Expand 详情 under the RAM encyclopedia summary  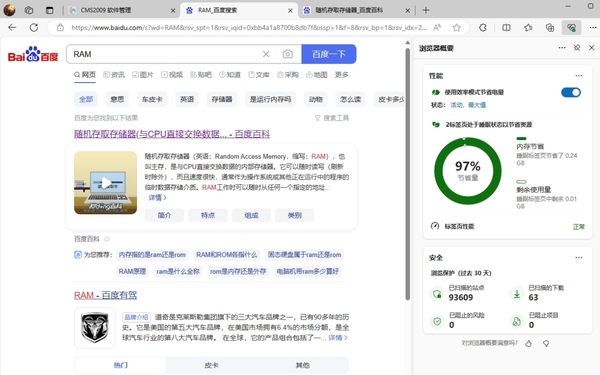[157, 198]
